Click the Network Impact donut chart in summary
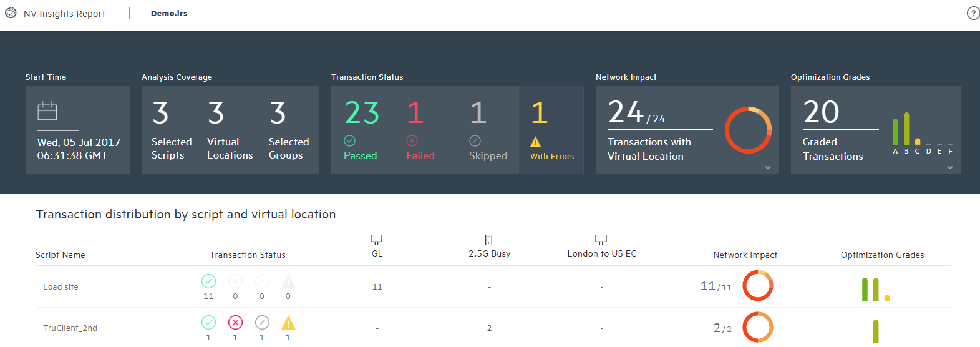The height and width of the screenshot is (347, 980). point(748,130)
